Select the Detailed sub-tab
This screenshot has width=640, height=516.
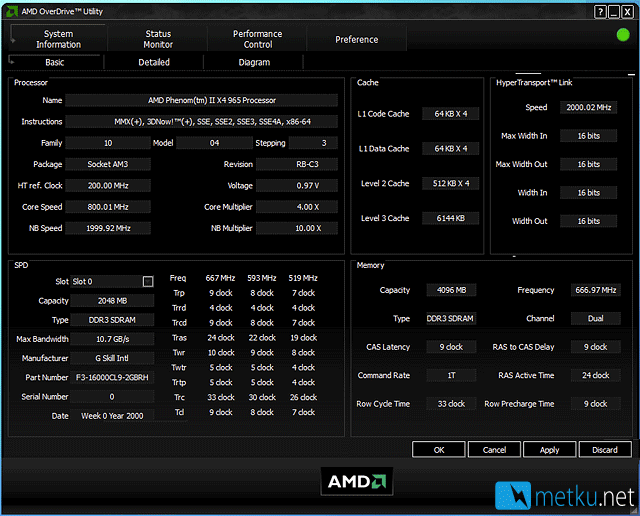coord(154,62)
